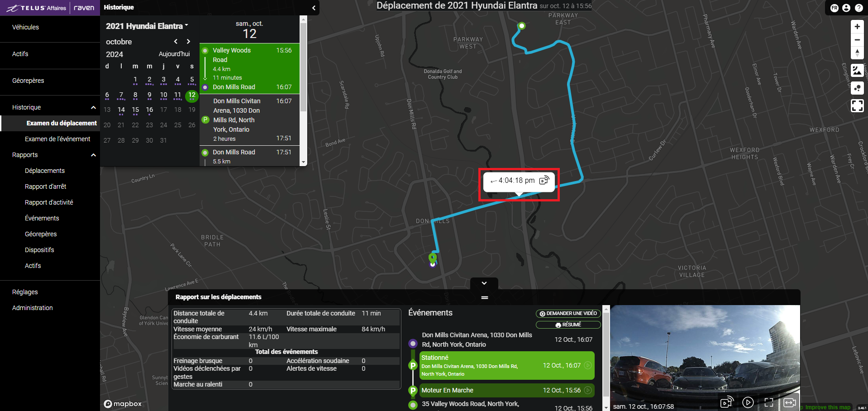Open the Déplacements report
The height and width of the screenshot is (411, 868).
45,171
